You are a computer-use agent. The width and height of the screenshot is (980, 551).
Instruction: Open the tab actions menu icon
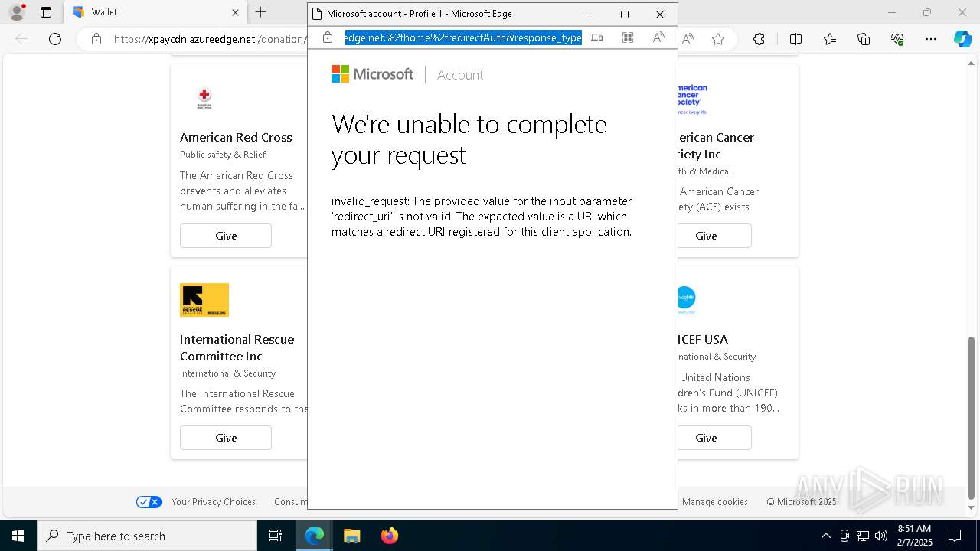pyautogui.click(x=46, y=12)
